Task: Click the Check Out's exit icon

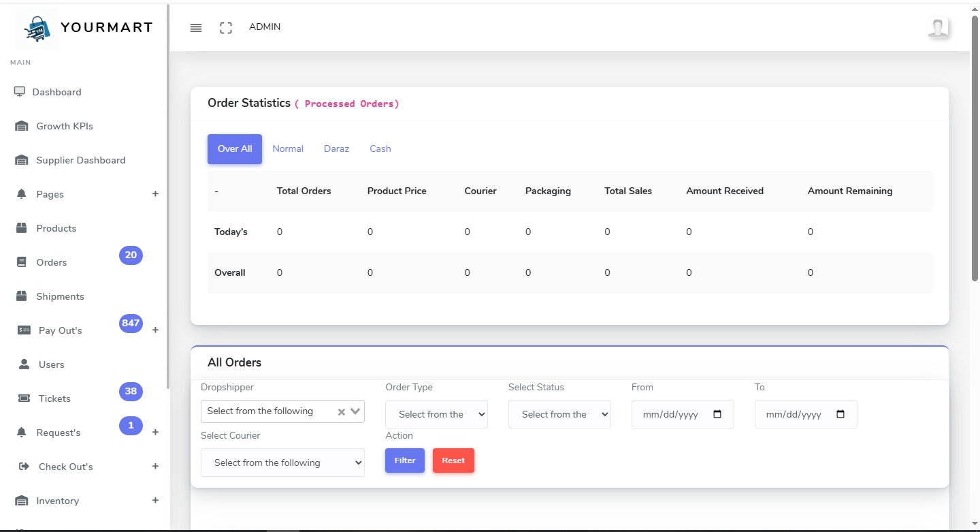Action: point(24,467)
